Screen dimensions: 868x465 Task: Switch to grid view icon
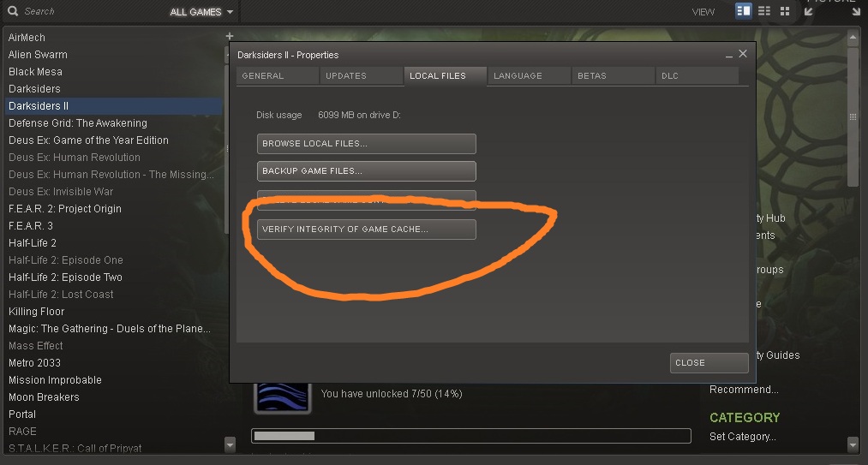(x=784, y=11)
